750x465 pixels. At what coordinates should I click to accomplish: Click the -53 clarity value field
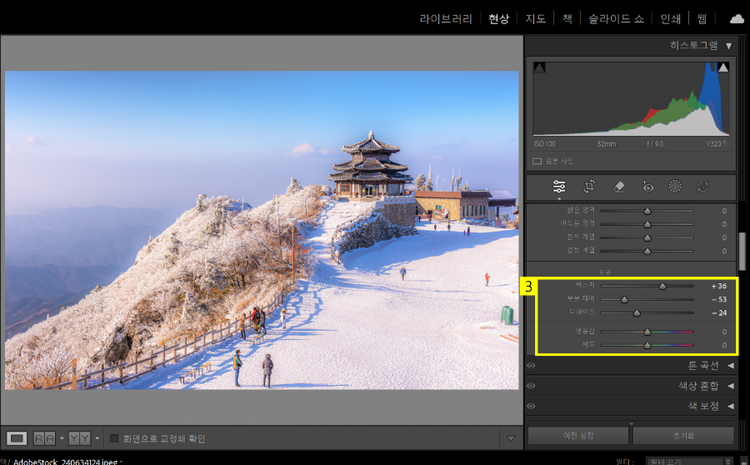(x=719, y=299)
